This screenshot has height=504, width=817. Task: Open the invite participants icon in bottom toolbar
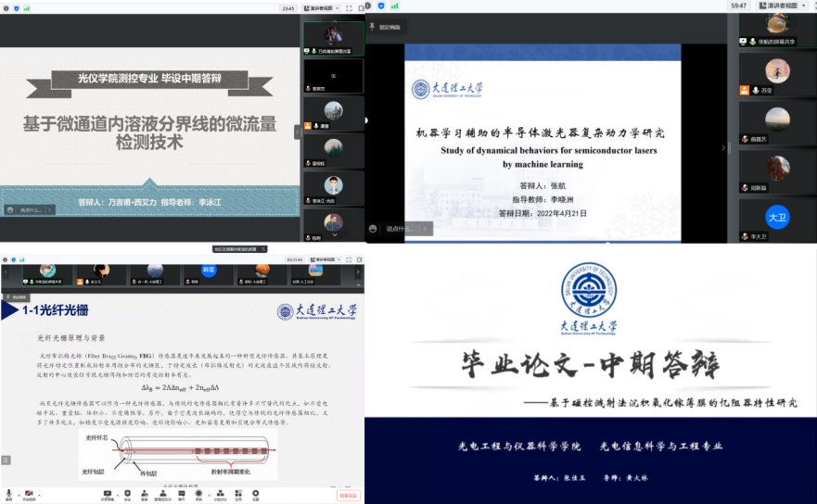[x=145, y=493]
